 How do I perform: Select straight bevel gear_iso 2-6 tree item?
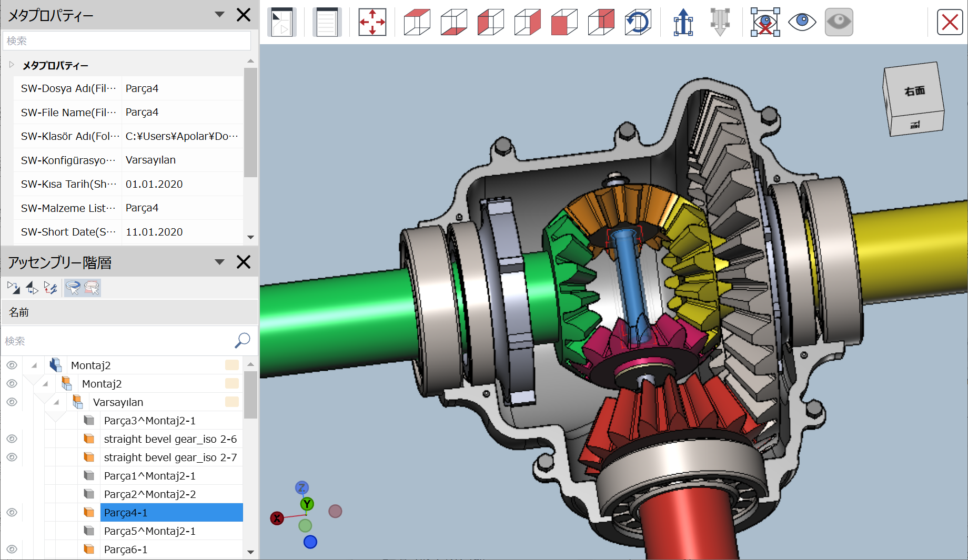click(170, 439)
